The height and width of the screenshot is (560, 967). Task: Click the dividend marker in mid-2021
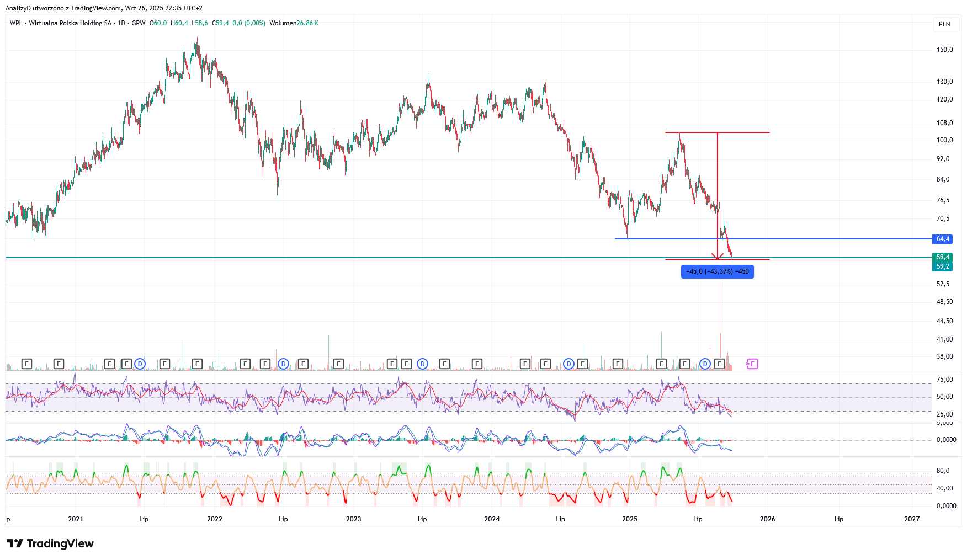point(140,364)
